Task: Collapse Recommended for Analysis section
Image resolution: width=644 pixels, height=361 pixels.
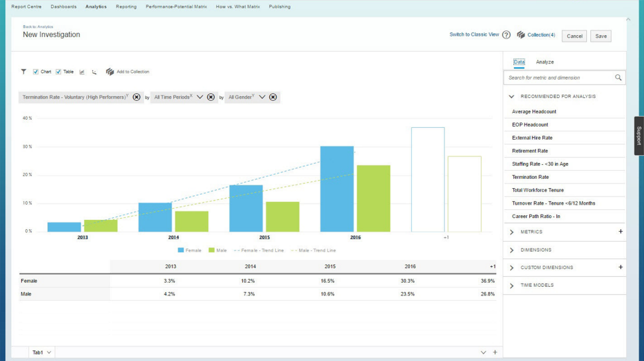Action: pyautogui.click(x=511, y=97)
